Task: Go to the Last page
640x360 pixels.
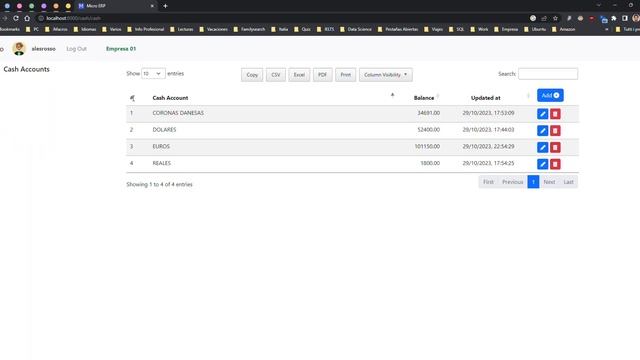Action: coord(568,182)
